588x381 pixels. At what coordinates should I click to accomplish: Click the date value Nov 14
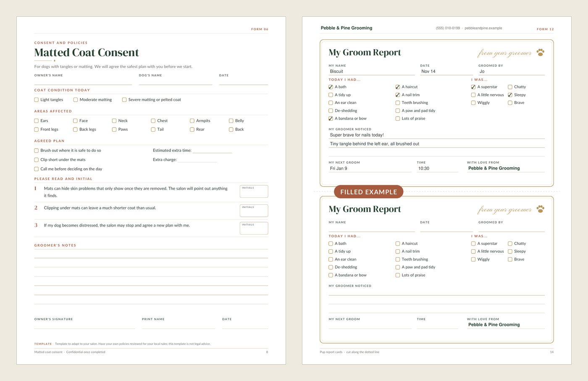[x=428, y=71]
